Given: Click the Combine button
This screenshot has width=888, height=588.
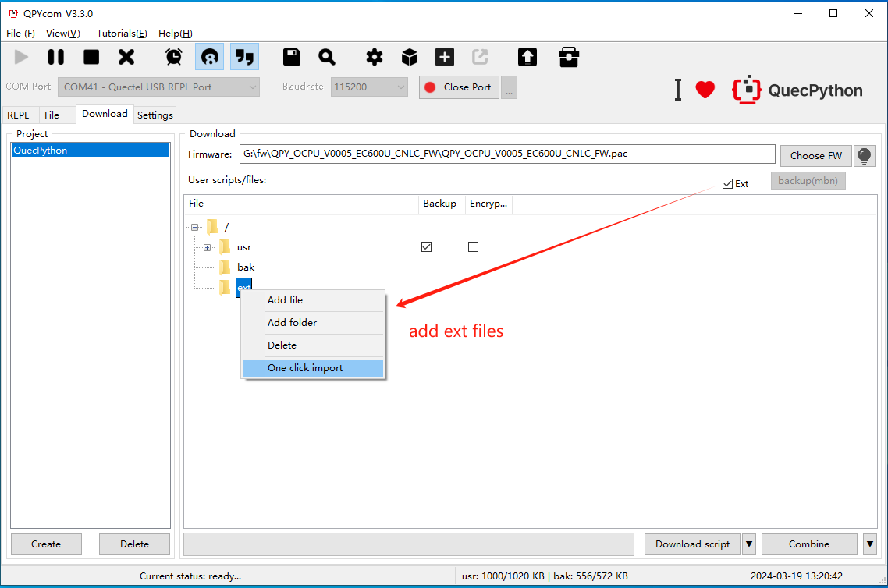Looking at the screenshot, I should pos(809,544).
